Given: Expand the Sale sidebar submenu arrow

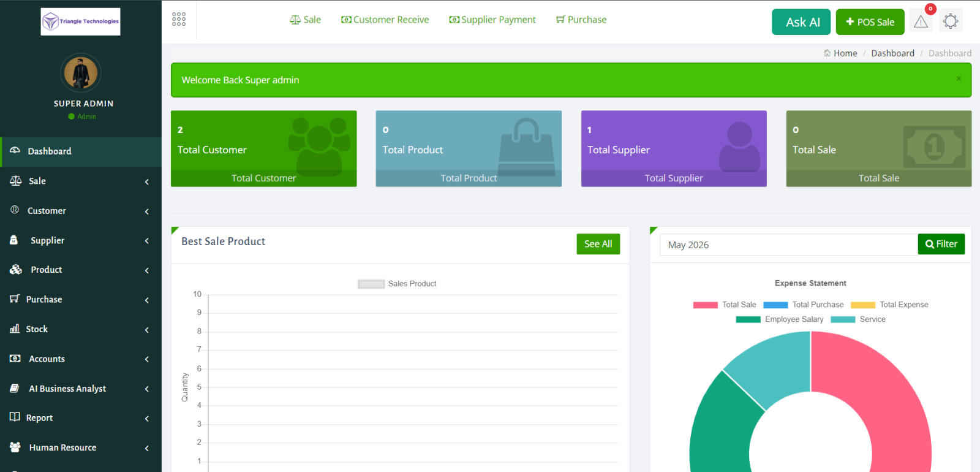Looking at the screenshot, I should point(147,181).
